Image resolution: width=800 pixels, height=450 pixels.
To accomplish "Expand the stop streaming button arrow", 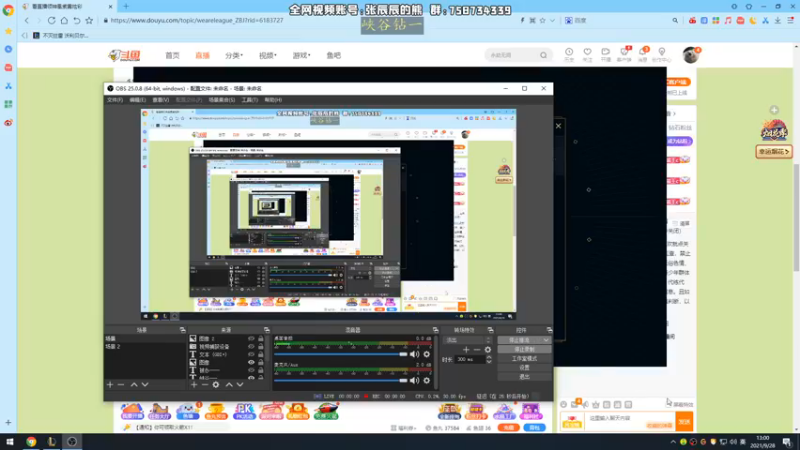I will (x=546, y=340).
